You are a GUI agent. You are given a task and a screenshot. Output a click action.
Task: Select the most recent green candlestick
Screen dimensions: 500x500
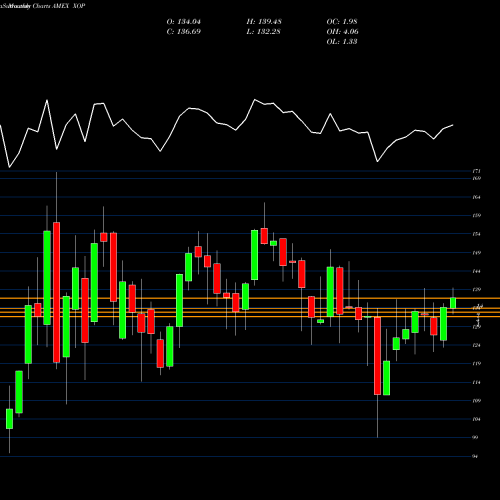[x=453, y=303]
